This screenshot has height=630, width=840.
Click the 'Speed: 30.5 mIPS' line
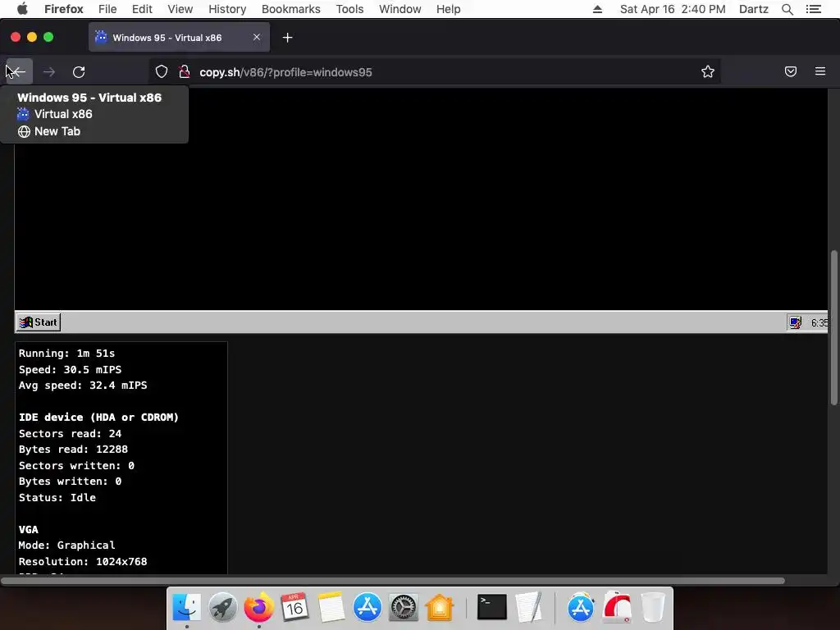click(x=71, y=370)
